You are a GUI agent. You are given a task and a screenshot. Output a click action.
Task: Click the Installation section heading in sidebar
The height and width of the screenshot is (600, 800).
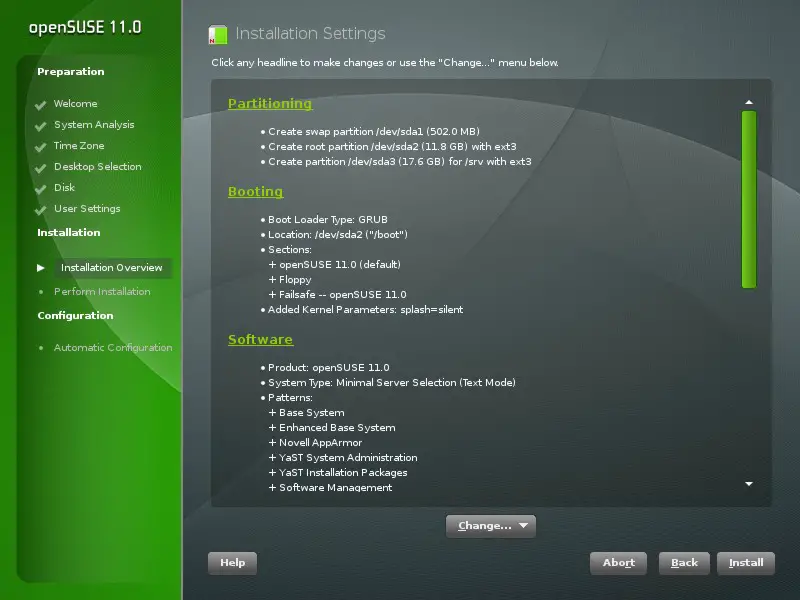tap(69, 233)
